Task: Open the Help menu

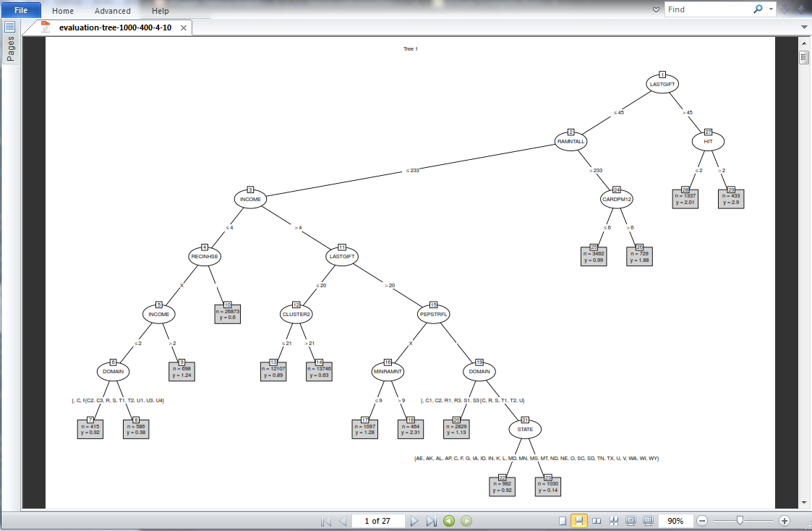Action: [x=159, y=11]
